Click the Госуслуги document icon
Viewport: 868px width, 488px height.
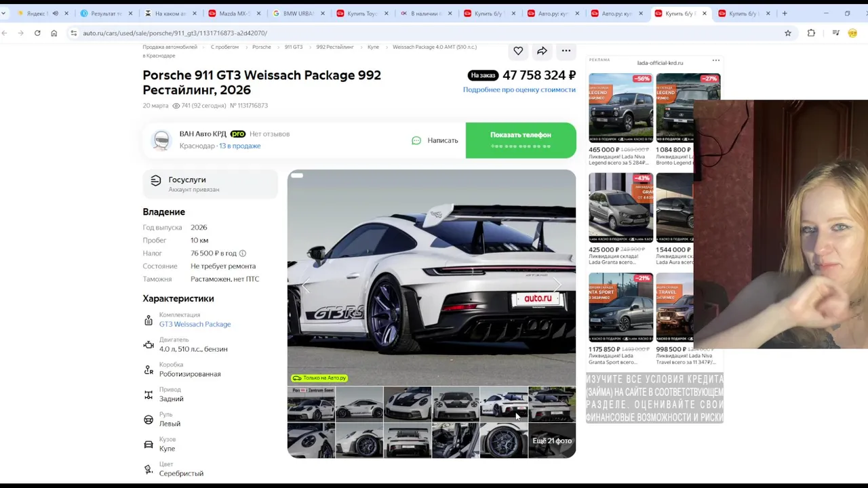coord(156,180)
